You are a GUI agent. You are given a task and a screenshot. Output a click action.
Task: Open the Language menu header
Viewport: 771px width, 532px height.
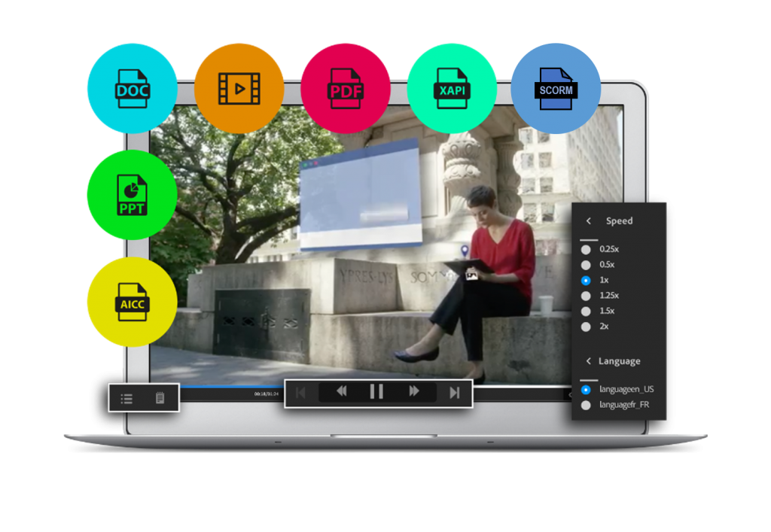click(x=620, y=360)
